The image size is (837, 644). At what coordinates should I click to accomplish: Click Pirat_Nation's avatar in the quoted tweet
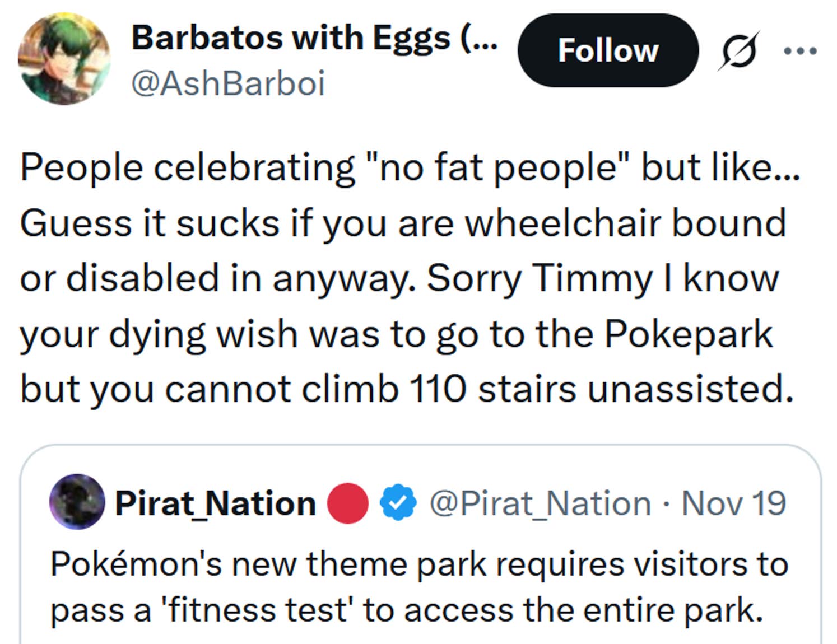pyautogui.click(x=78, y=502)
